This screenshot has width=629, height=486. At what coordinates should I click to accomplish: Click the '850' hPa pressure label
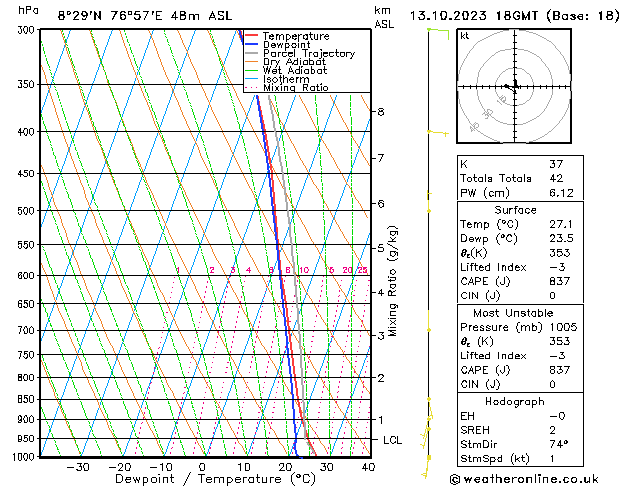pos(28,399)
